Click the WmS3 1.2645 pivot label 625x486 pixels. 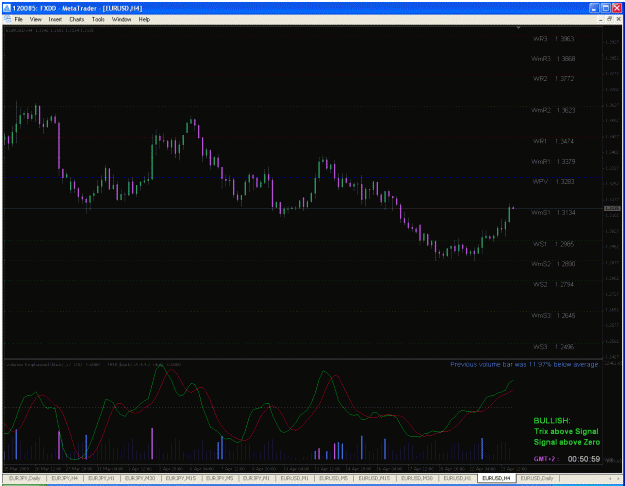553,315
